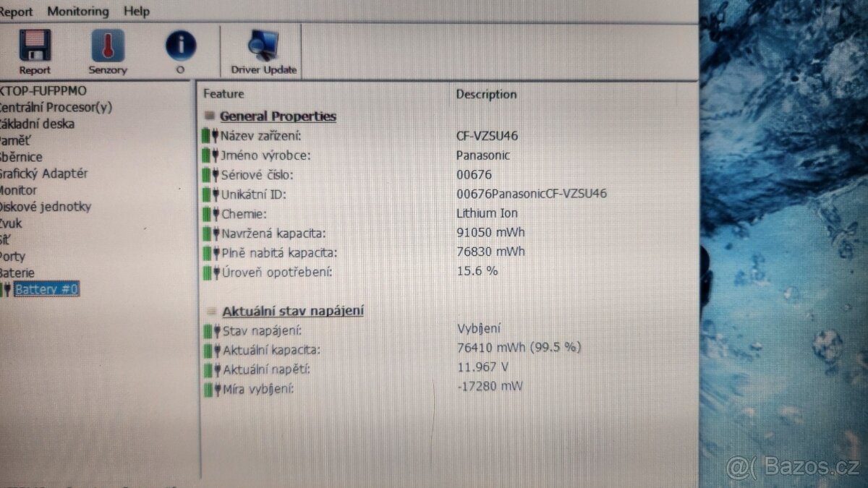The image size is (868, 488).
Task: Click the Driver Update monitor icon
Action: click(261, 45)
